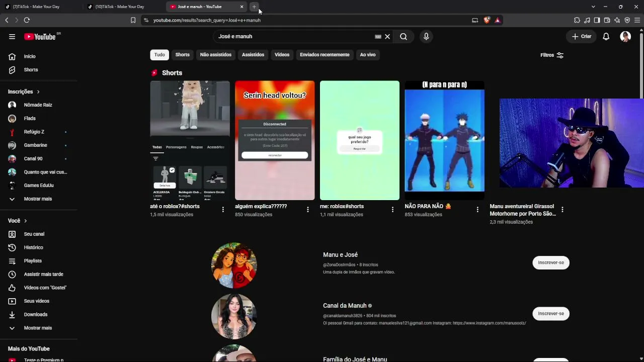
Task: Open the notifications bell
Action: (606, 36)
